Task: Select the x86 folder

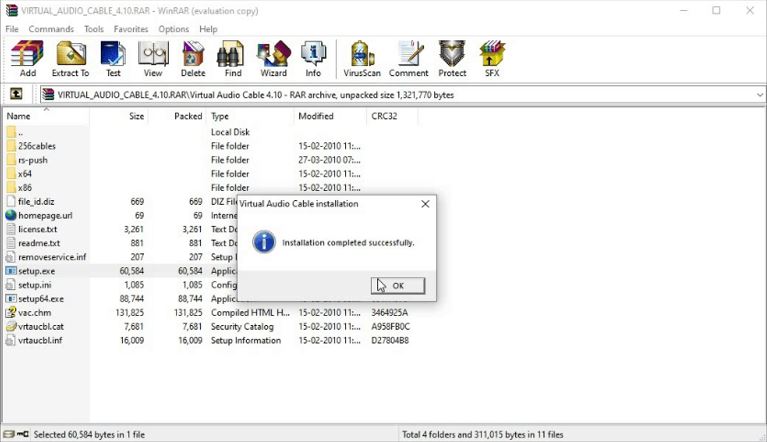Action: [25, 188]
